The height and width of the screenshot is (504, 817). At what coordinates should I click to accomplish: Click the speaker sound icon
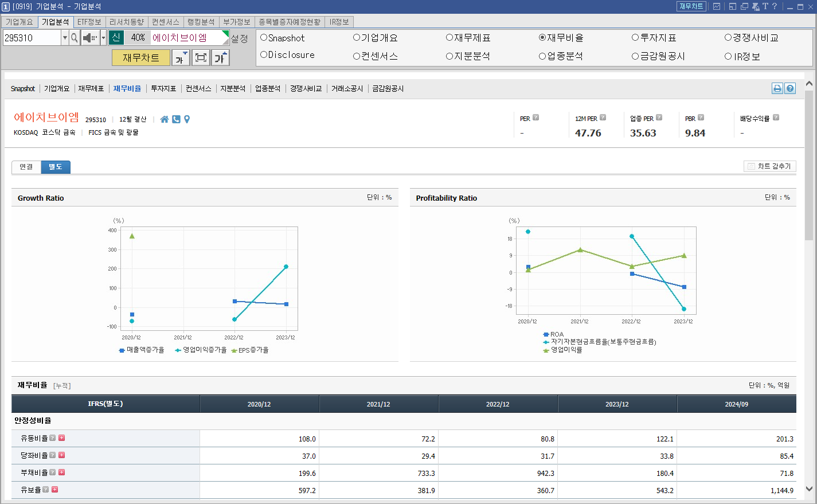[x=90, y=38]
